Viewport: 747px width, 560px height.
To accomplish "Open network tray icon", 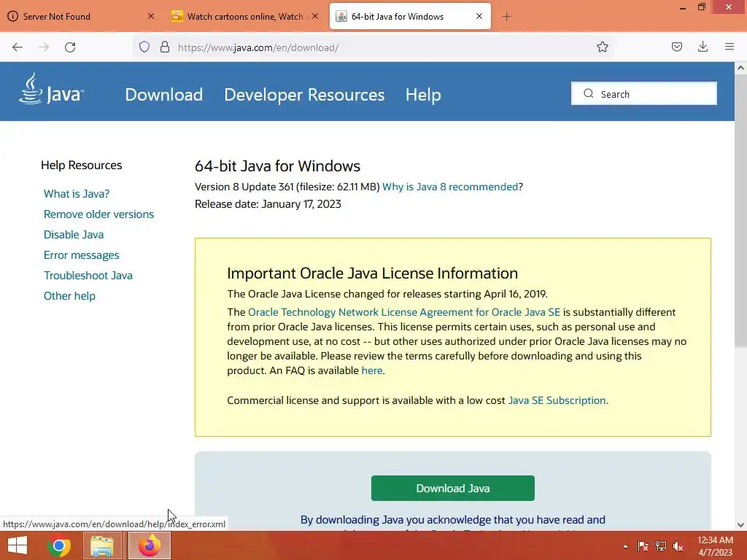I will pos(660,546).
